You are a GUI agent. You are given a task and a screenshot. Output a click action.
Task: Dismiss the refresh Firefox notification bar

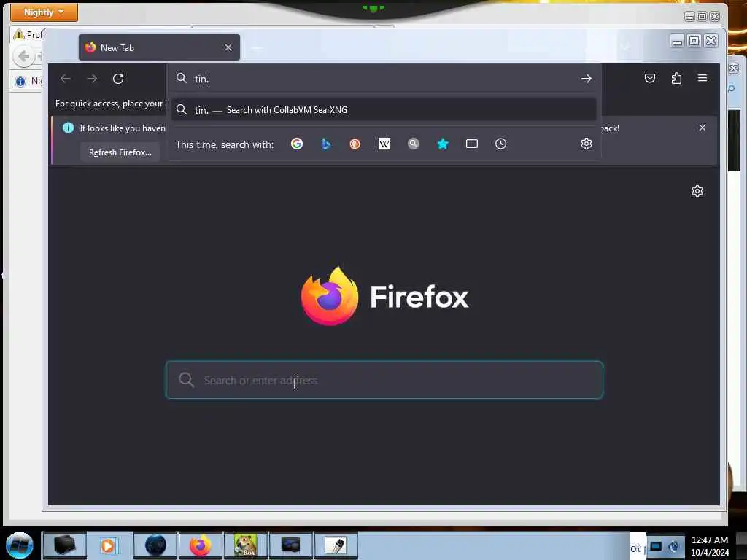pyautogui.click(x=703, y=128)
